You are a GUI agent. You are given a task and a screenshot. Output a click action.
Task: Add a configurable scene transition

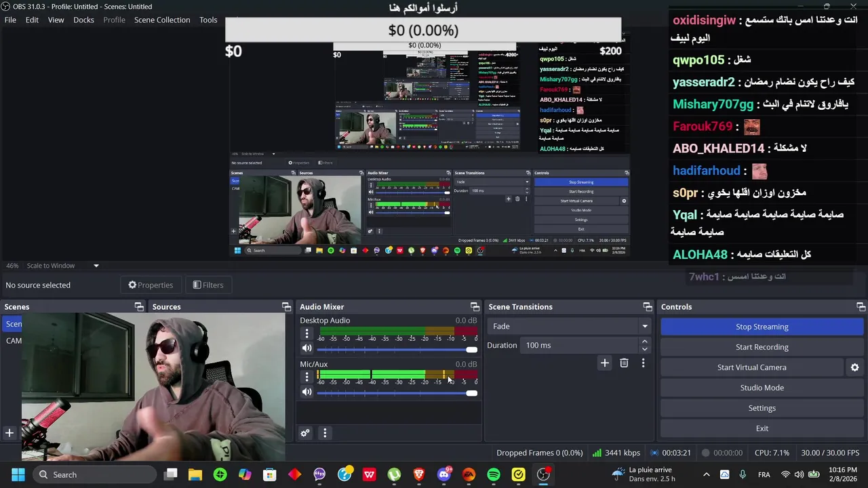[x=604, y=363]
